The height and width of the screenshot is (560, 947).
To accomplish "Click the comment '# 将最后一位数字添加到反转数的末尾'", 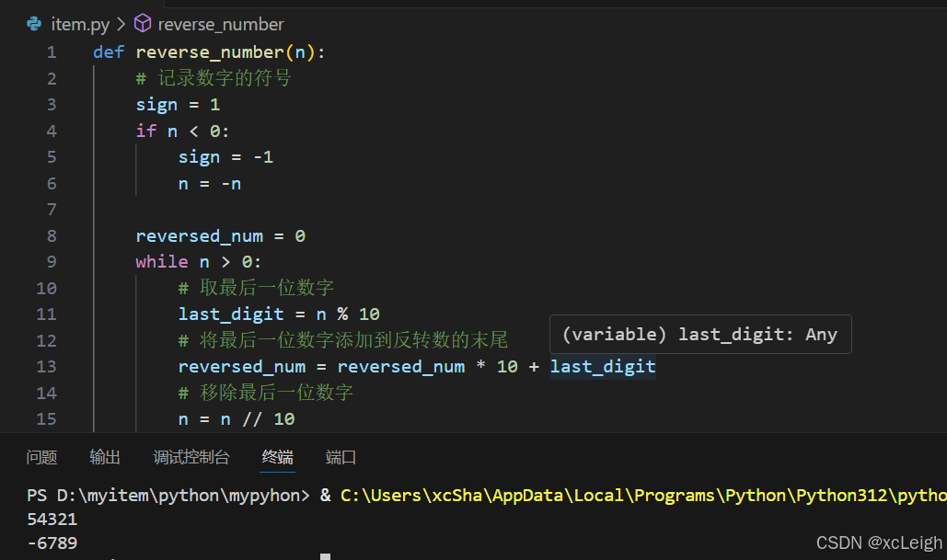I will 343,340.
